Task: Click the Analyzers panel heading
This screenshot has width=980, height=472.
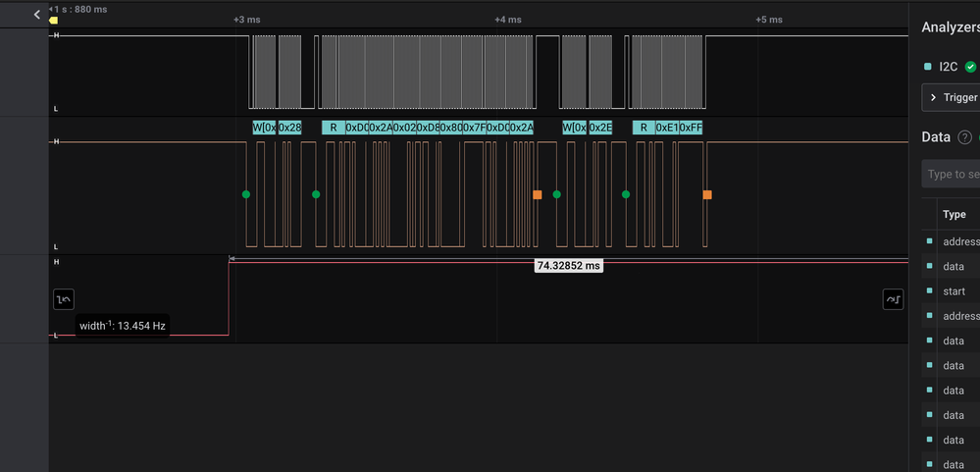Action: [951, 27]
